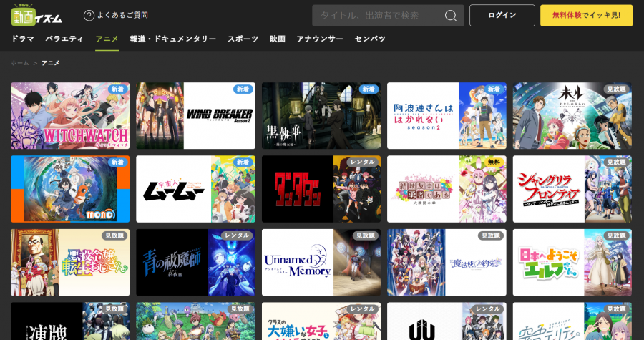Select the アニメ category tab

coord(107,39)
